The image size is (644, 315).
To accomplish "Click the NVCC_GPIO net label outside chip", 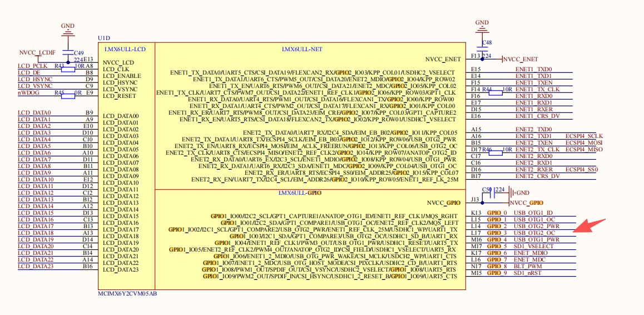I will 527,203.
